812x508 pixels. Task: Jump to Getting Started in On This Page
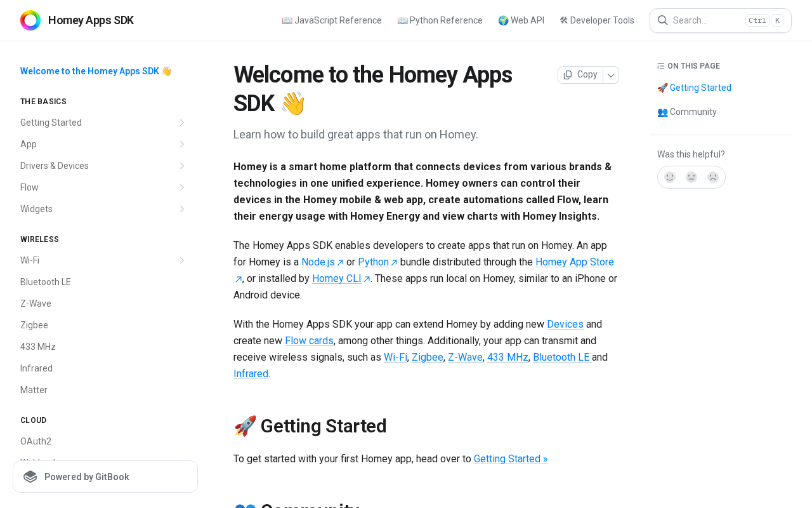click(694, 88)
